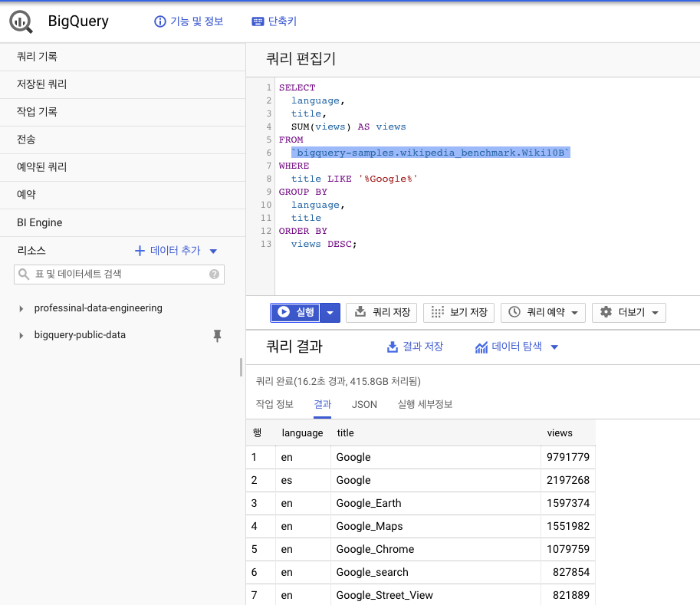Open 작업 기록 in sidebar
This screenshot has width=700, height=605.
click(x=123, y=113)
